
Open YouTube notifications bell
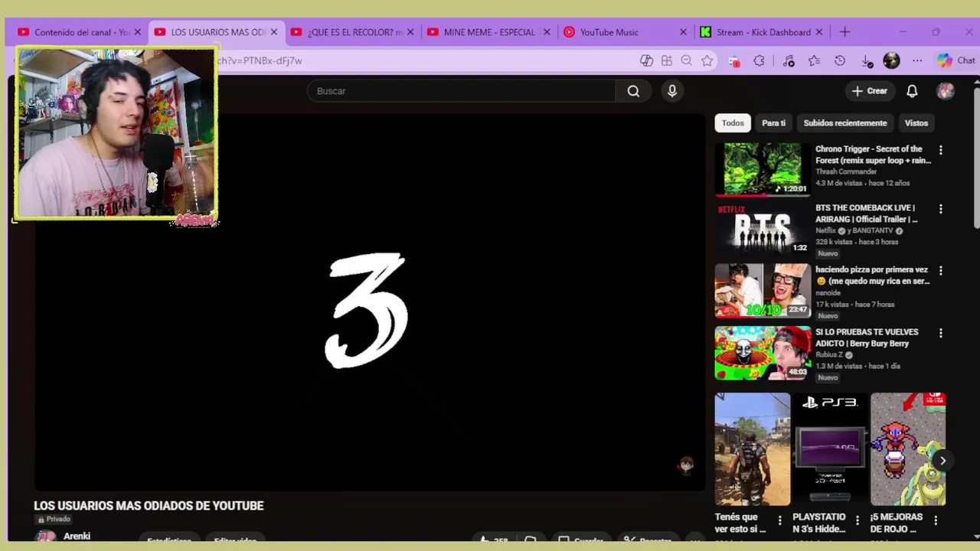tap(912, 91)
